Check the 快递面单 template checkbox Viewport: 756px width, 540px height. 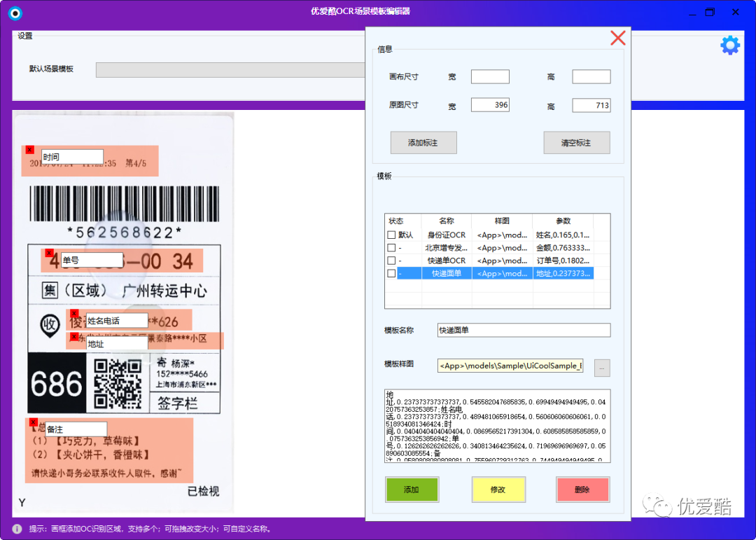coord(391,273)
